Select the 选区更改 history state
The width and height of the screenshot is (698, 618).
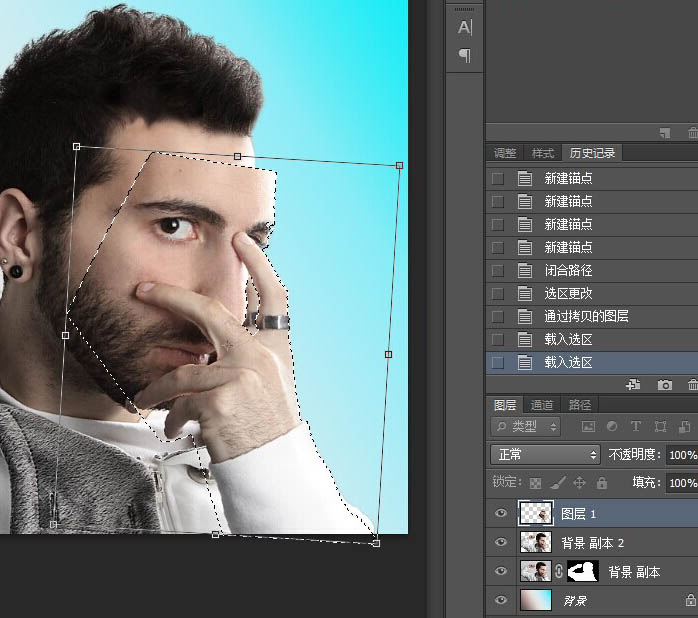(568, 294)
